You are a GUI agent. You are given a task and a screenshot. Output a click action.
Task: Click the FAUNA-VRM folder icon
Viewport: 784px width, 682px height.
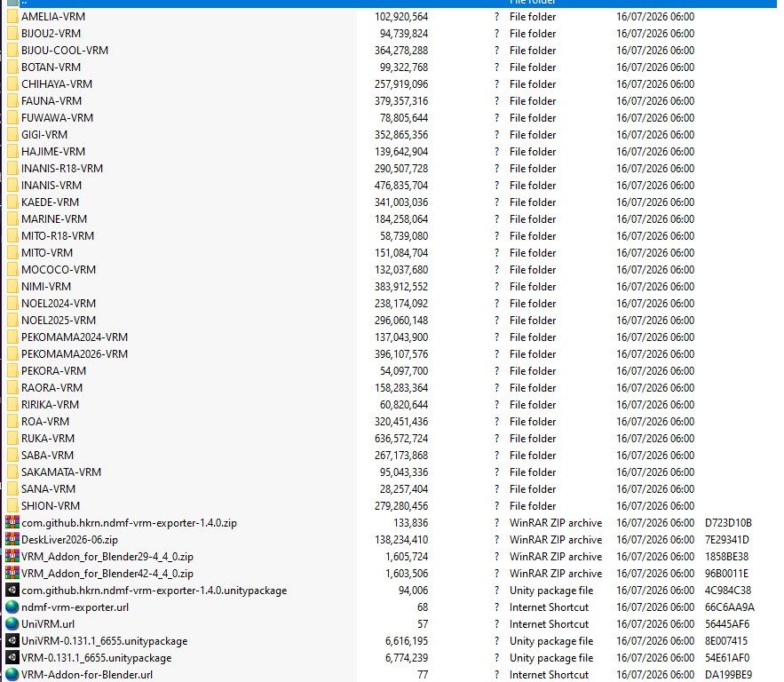pyautogui.click(x=12, y=101)
